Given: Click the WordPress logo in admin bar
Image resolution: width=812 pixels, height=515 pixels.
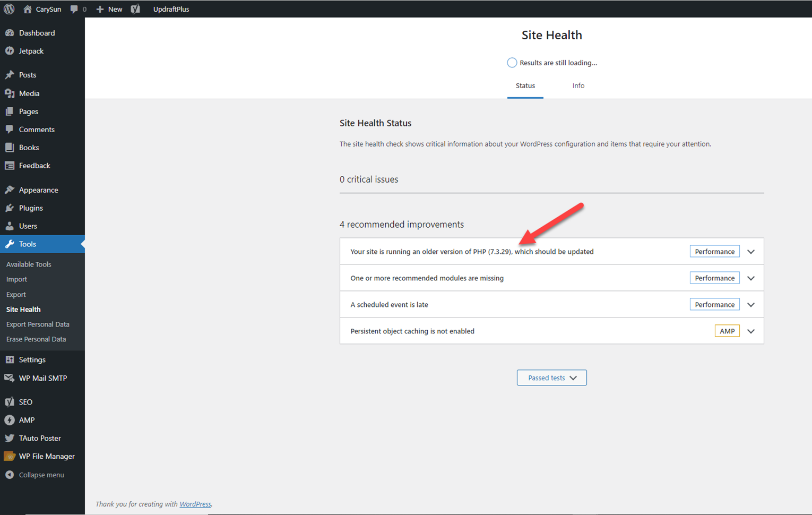Looking at the screenshot, I should pyautogui.click(x=9, y=9).
